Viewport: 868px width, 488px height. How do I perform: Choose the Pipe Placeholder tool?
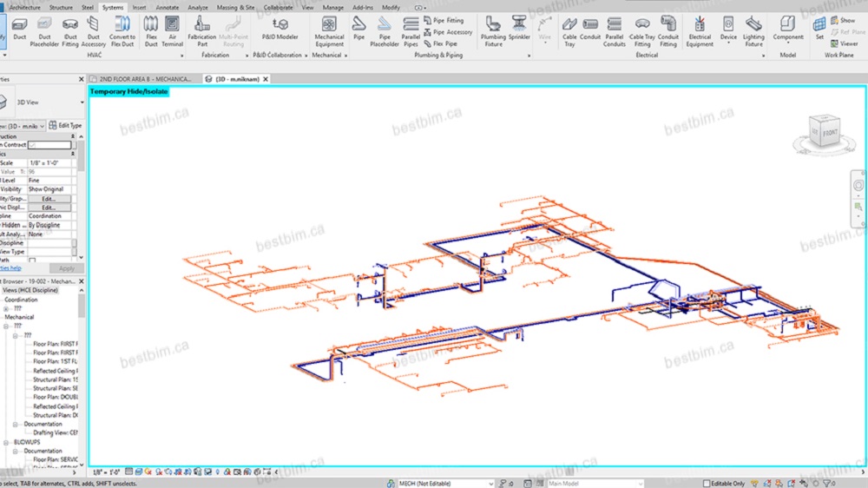pyautogui.click(x=385, y=31)
